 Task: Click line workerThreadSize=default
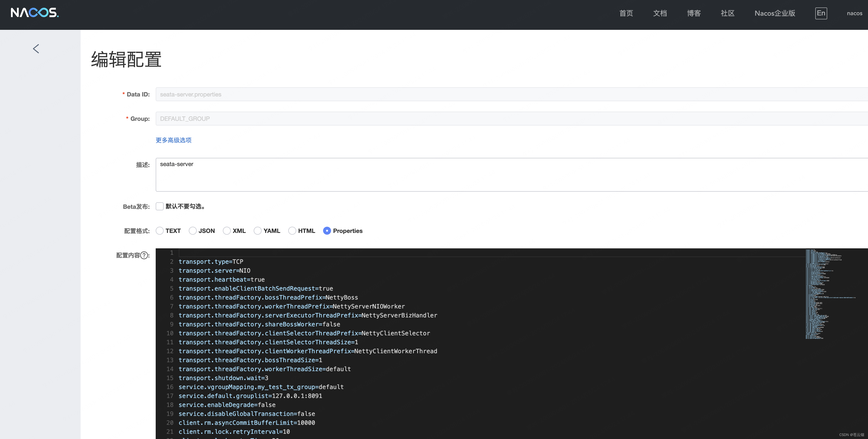click(x=265, y=369)
